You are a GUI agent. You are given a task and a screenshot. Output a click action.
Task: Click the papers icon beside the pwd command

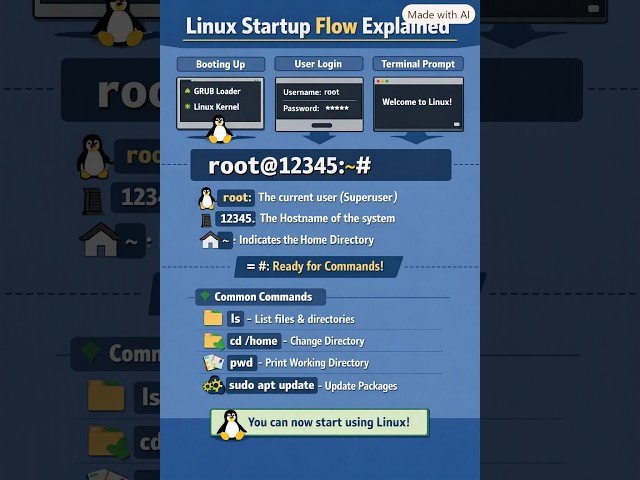[213, 363]
